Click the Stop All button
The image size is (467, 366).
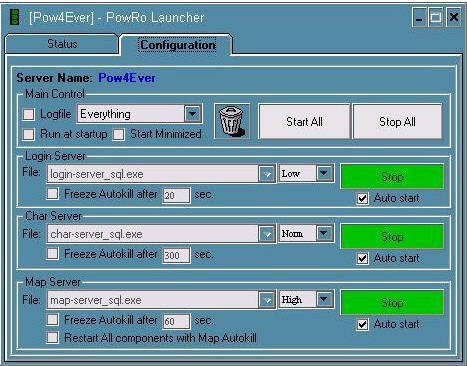pyautogui.click(x=397, y=121)
